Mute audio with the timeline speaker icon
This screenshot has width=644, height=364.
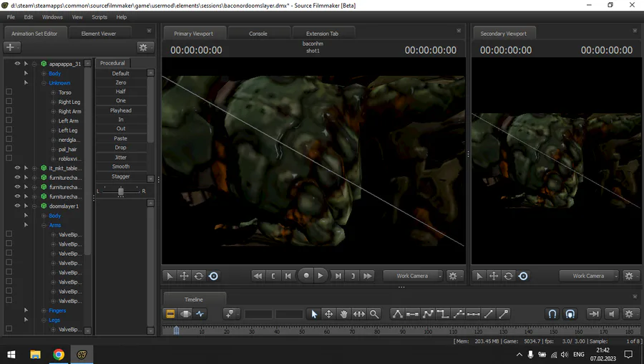click(x=612, y=314)
